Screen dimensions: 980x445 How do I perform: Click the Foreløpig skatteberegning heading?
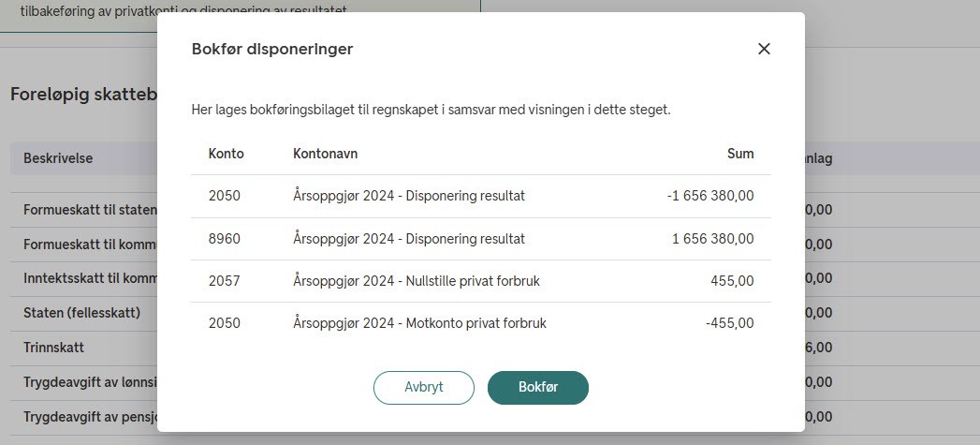82,95
